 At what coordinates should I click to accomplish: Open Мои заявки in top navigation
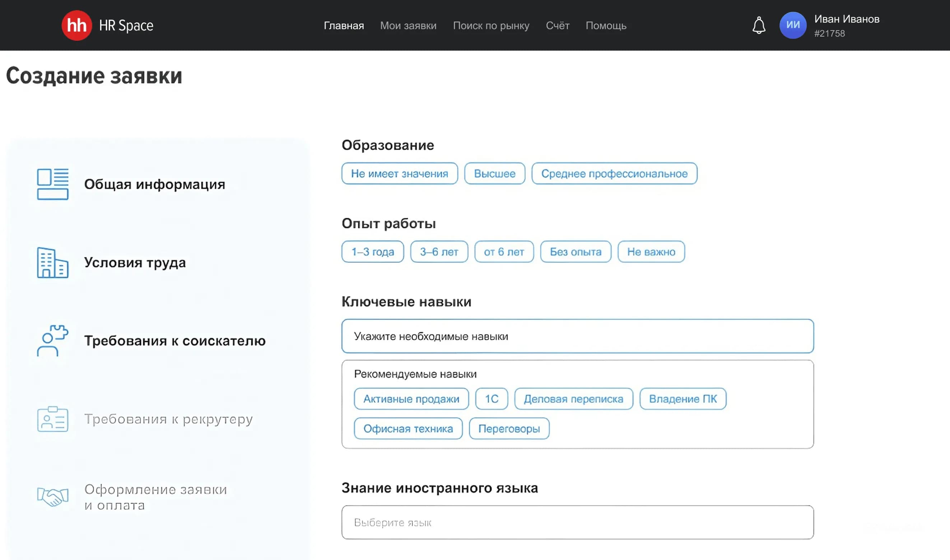click(408, 25)
